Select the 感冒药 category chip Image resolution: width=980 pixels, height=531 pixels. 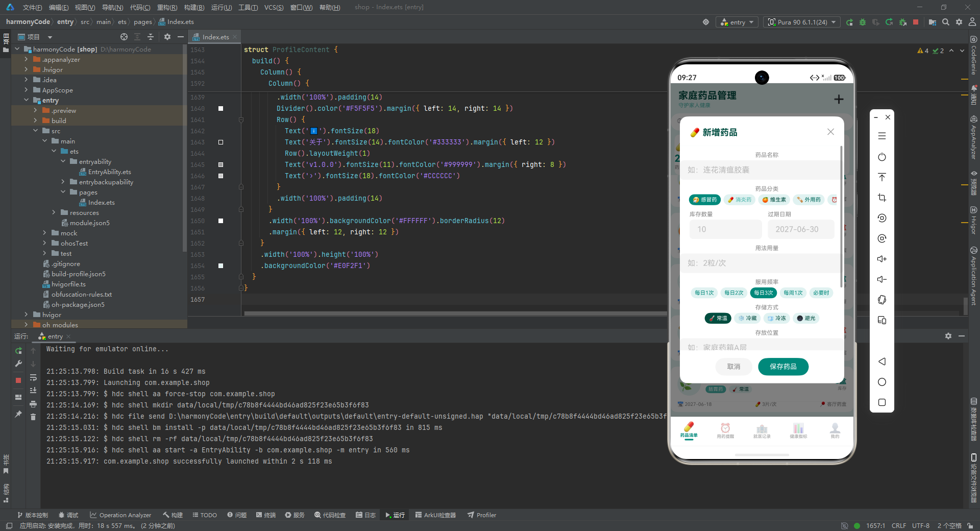(705, 200)
